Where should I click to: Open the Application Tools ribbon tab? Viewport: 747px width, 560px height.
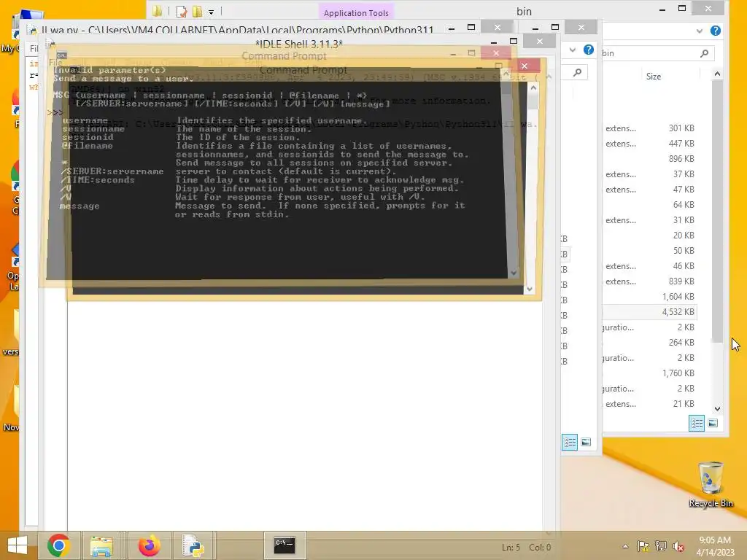tap(356, 13)
